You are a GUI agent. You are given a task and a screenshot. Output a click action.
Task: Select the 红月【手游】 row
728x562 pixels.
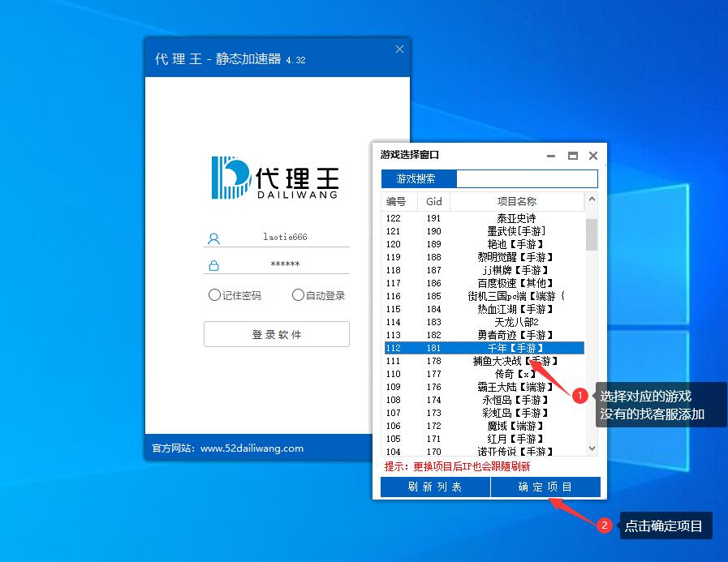click(x=485, y=439)
